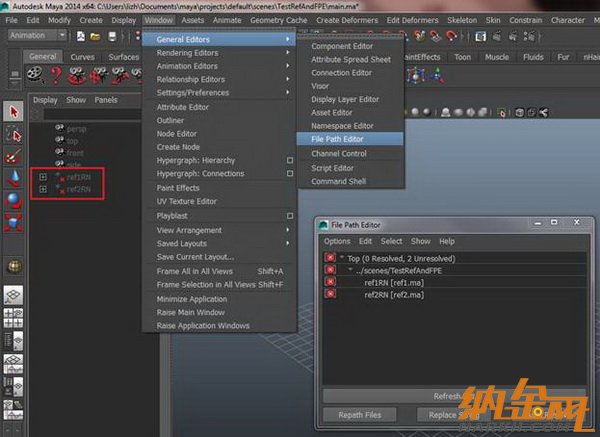This screenshot has height=437, width=600.
Task: Open Hypergraph: Connections option box
Action: coord(290,173)
